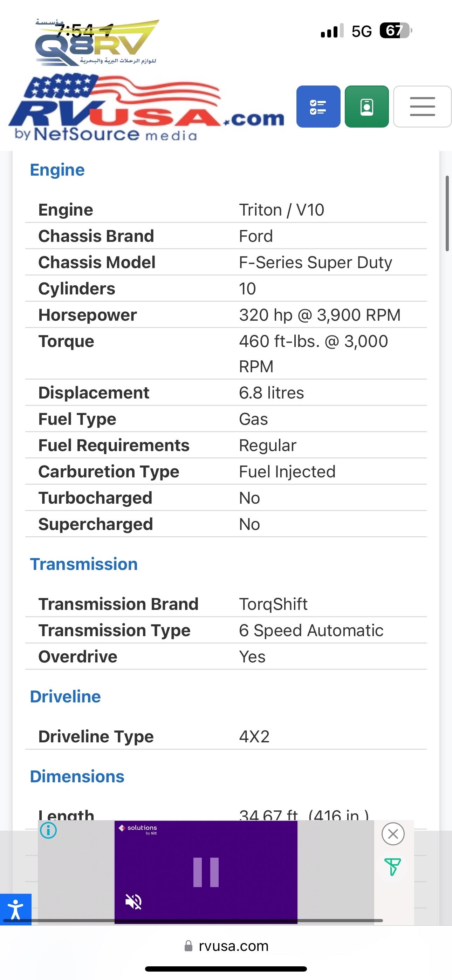Close the bottom ad banner
452x980 pixels.
393,834
